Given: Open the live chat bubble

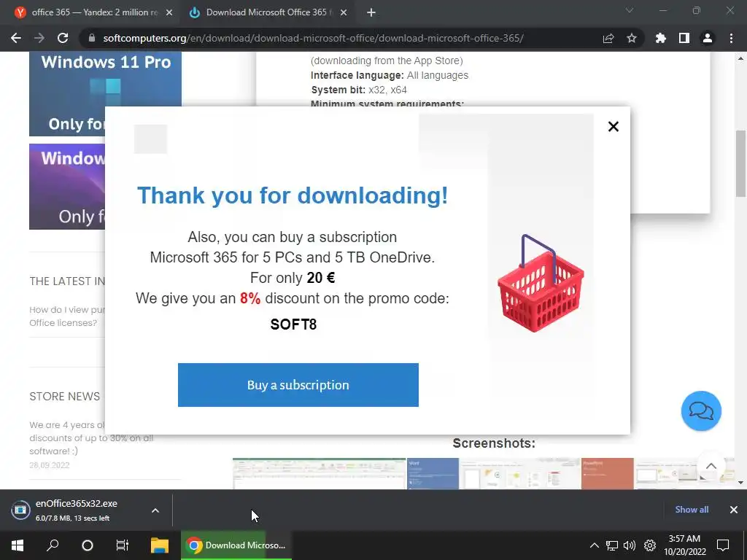Looking at the screenshot, I should coord(701,411).
